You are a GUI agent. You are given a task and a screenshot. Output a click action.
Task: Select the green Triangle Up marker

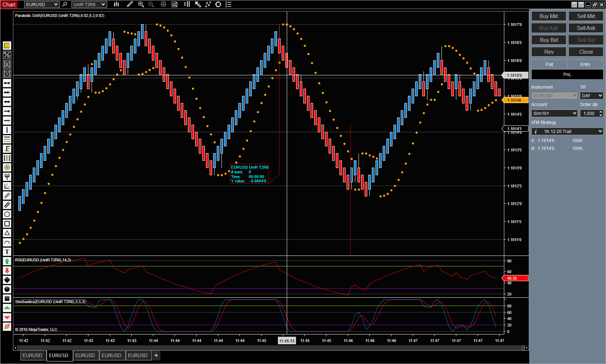coord(7,308)
